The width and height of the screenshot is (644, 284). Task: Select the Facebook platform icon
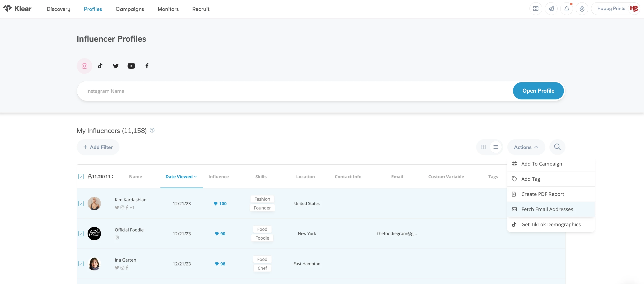pos(147,66)
